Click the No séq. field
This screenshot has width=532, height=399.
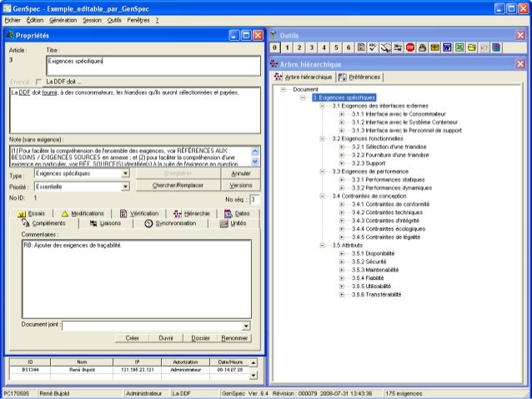pyautogui.click(x=254, y=200)
